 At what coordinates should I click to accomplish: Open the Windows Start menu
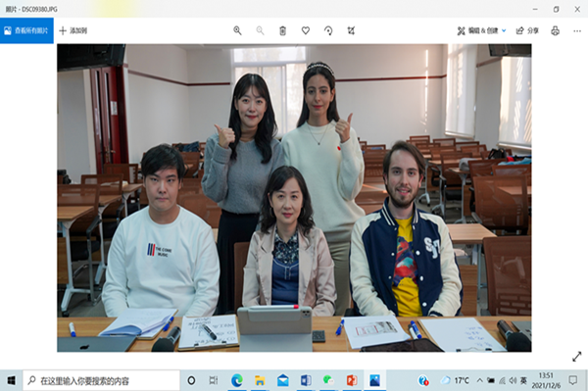(x=11, y=381)
